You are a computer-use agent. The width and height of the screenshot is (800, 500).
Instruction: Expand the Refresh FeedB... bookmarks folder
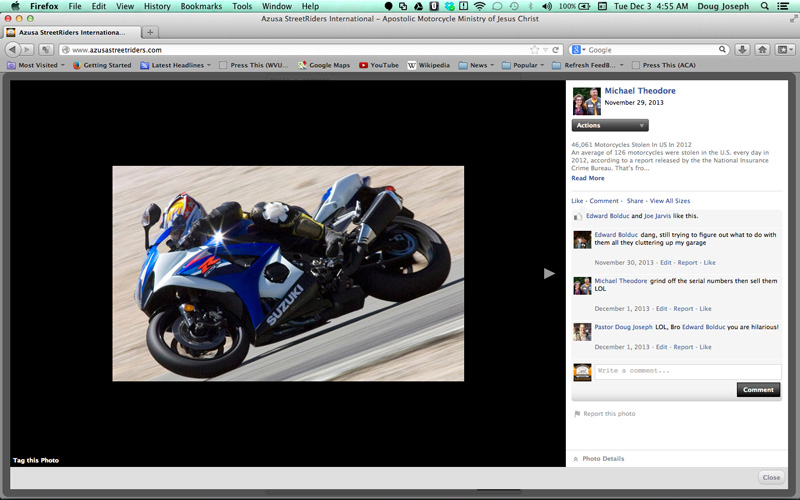(588, 65)
